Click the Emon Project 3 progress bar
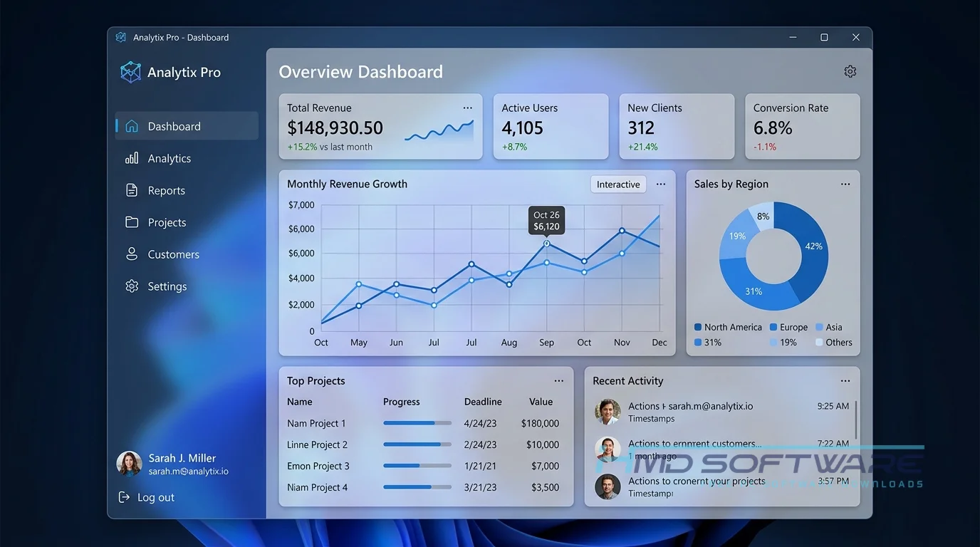The height and width of the screenshot is (547, 980). point(417,466)
